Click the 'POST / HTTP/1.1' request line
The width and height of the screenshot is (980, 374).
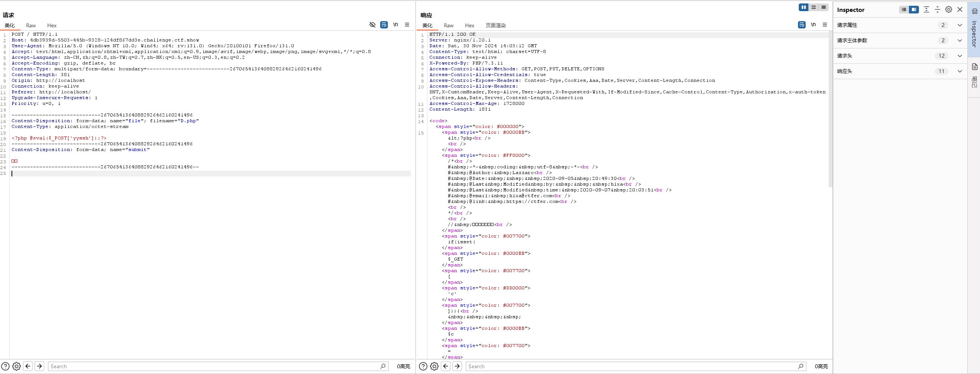35,34
